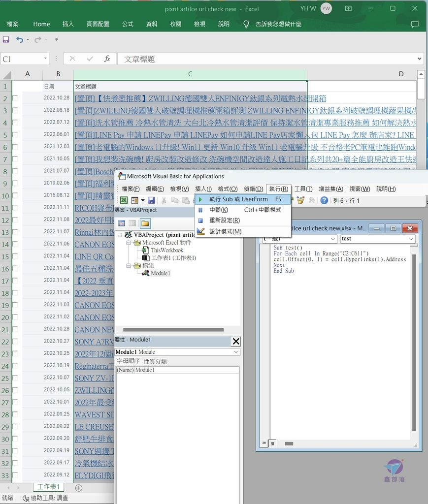428x504 pixels.
Task: Tick the checkbox in row 24
Action: click(x=15, y=366)
